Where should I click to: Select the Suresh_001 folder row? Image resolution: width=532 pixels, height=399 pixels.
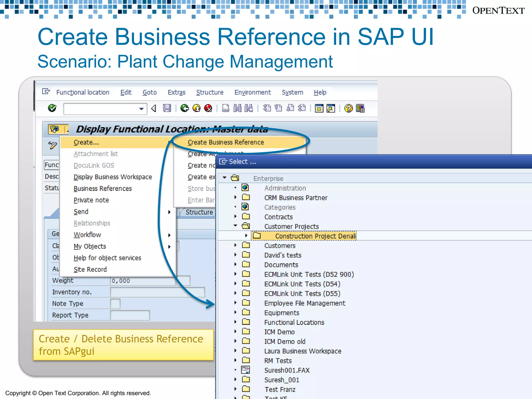tap(282, 380)
